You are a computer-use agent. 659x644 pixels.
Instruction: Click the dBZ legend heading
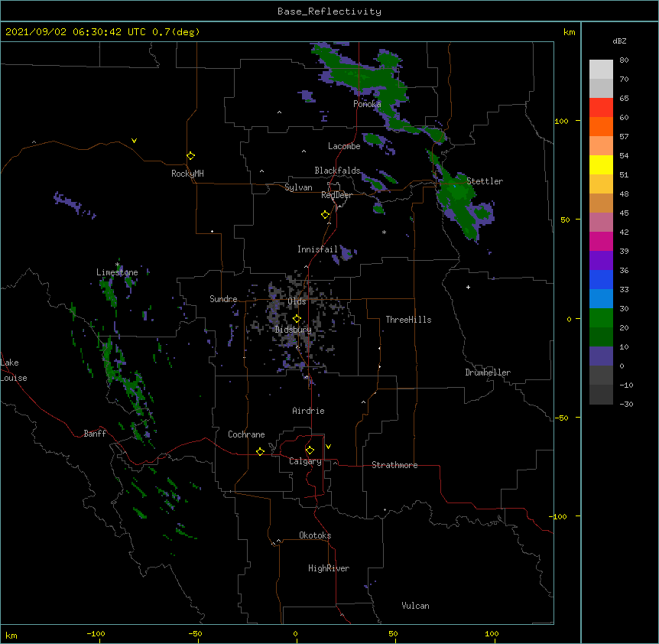pyautogui.click(x=619, y=41)
